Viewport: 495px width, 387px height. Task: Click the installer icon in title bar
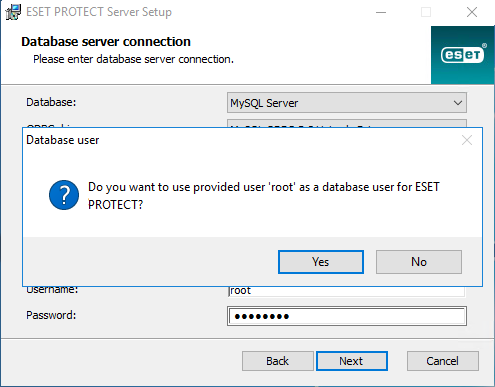click(13, 12)
